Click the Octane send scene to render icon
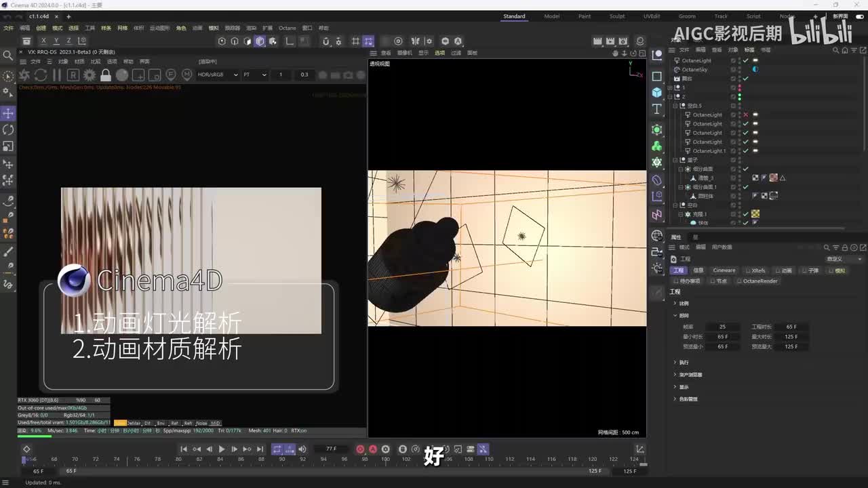 pos(24,75)
